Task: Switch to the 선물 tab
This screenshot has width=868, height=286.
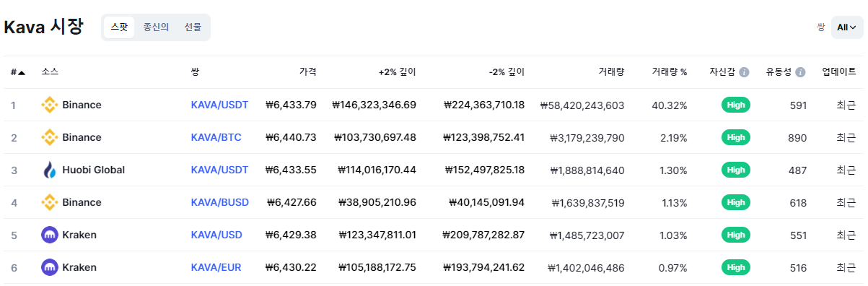Action: pos(193,27)
